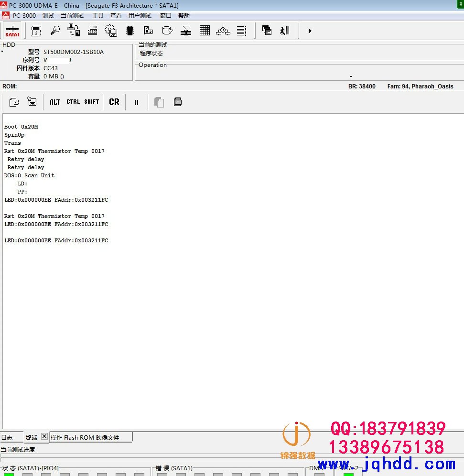Click the disk with arrow icon

[x=167, y=31]
